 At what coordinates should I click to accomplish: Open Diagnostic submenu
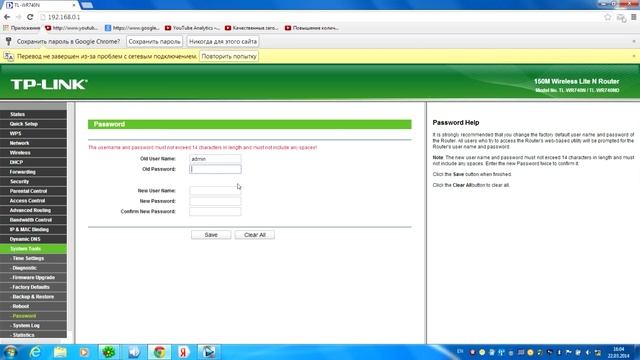point(33,268)
